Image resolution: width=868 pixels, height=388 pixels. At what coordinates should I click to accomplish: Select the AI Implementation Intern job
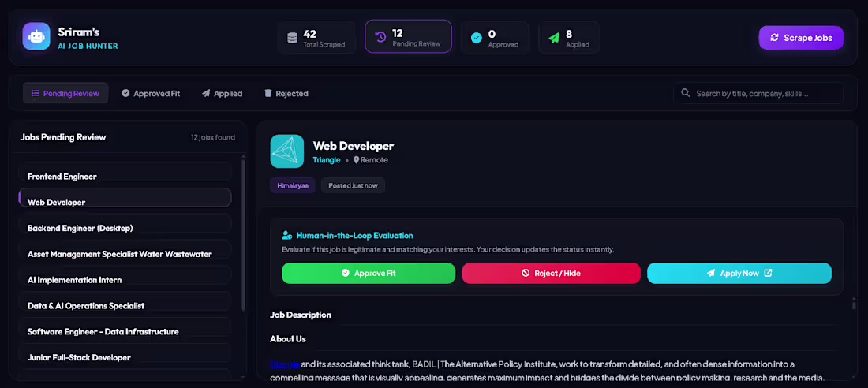coord(125,276)
